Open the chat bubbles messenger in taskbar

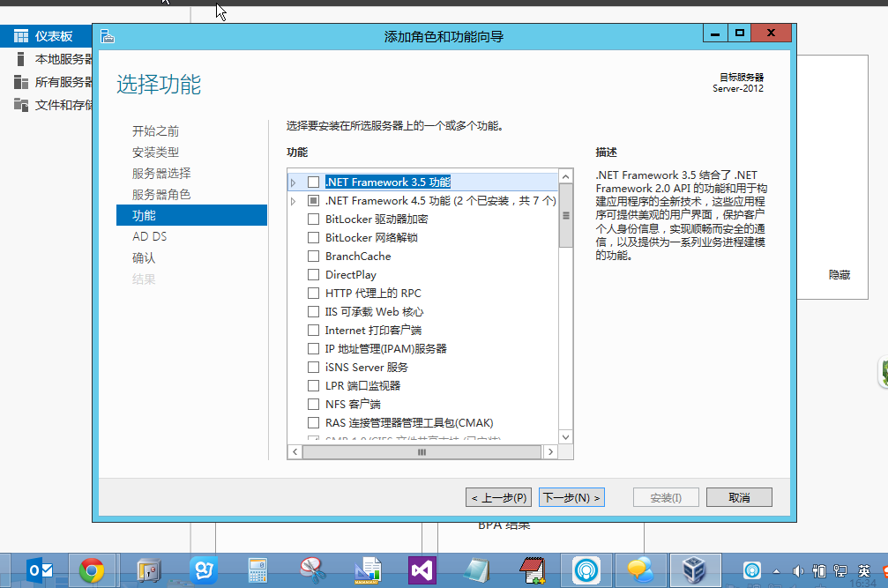(640, 570)
